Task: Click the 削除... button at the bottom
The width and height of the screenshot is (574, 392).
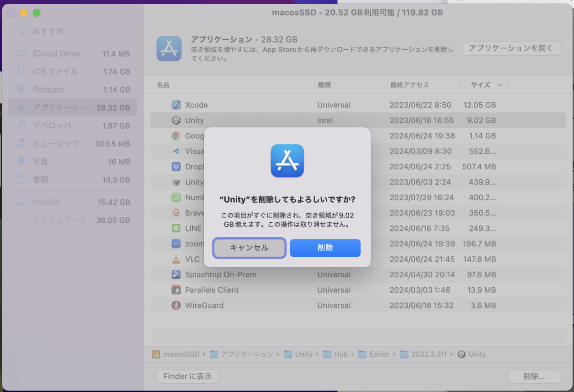Action: click(534, 376)
